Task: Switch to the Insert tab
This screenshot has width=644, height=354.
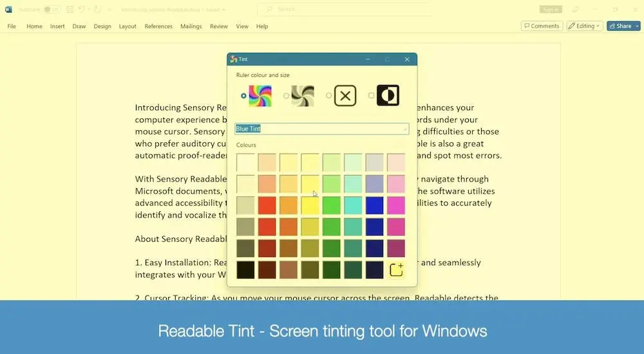Action: [x=57, y=26]
